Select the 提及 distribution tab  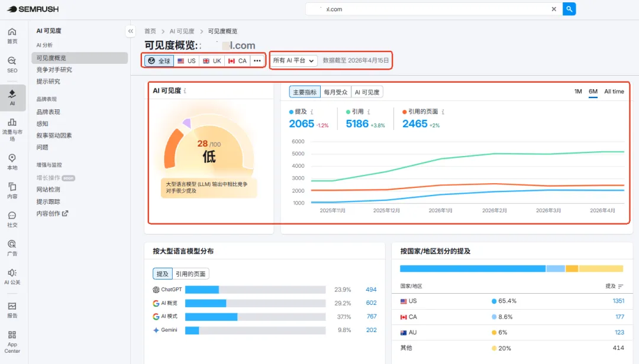[163, 274]
